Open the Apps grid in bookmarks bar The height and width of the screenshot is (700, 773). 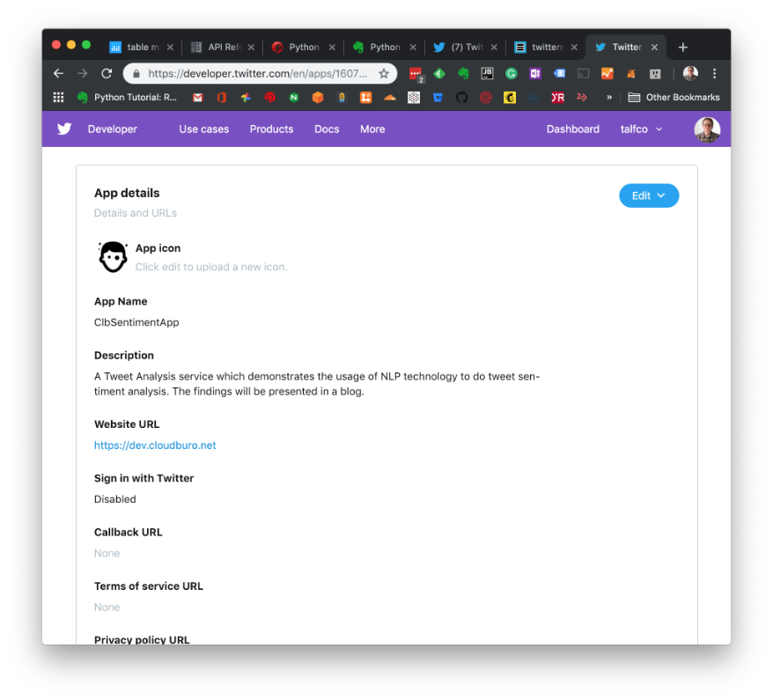point(59,98)
